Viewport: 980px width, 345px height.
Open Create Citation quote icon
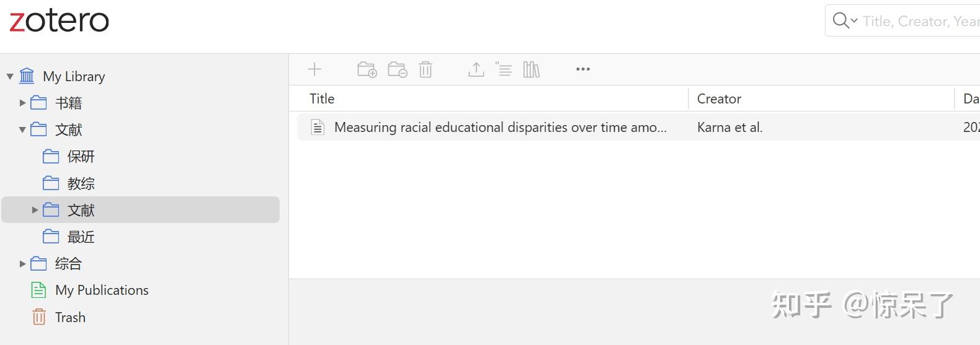click(x=504, y=69)
